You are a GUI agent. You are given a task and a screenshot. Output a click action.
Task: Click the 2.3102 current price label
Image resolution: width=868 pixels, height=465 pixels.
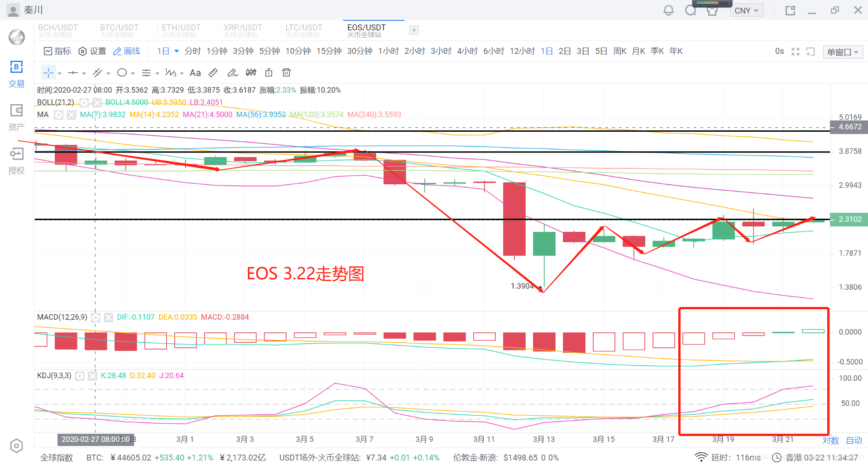pyautogui.click(x=849, y=219)
